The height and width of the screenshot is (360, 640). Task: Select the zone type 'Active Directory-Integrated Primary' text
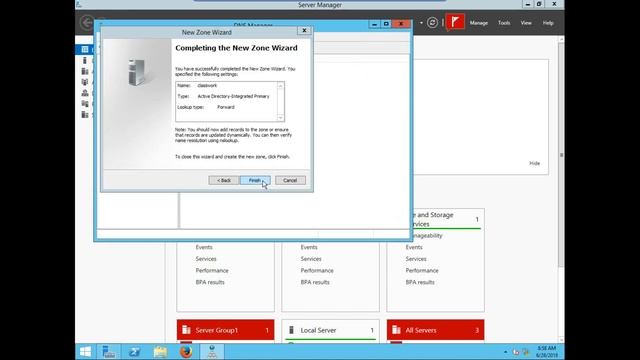point(233,96)
